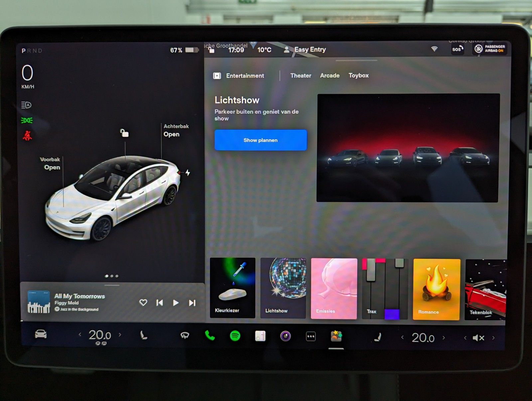Lower driver temperature with left arrow
The width and height of the screenshot is (532, 401).
click(80, 334)
